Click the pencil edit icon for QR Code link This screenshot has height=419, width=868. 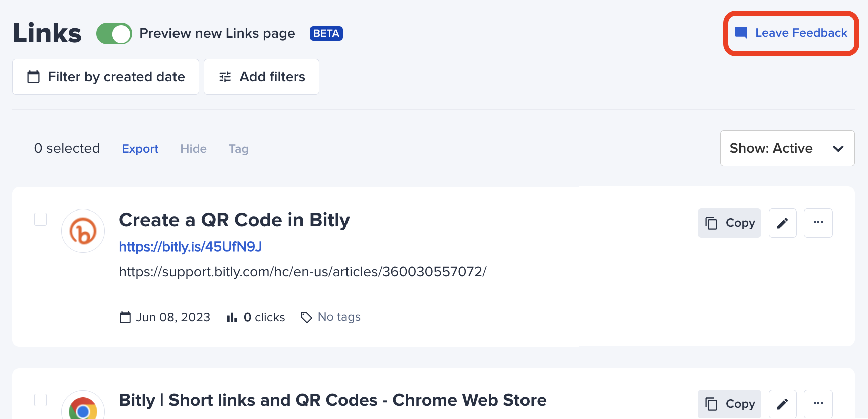tap(782, 223)
